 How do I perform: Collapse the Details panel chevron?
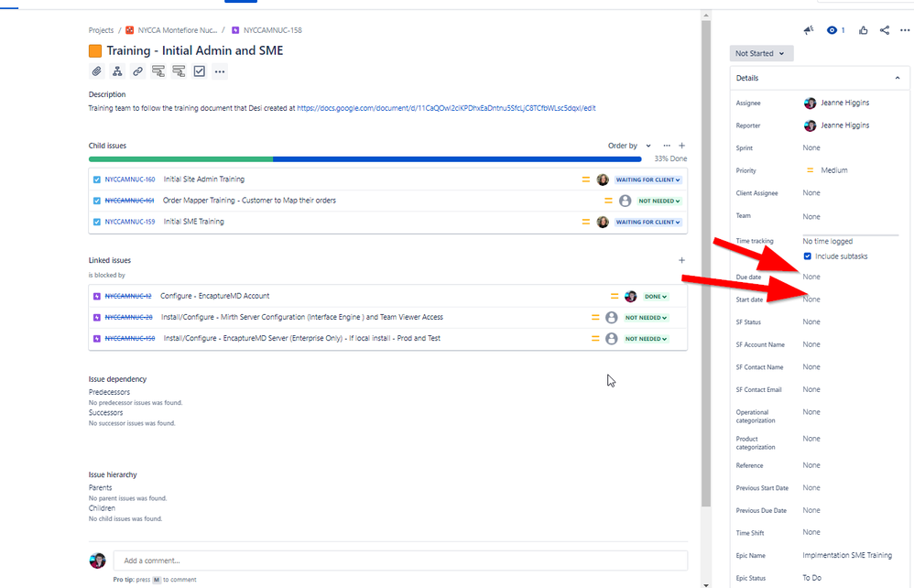point(898,78)
